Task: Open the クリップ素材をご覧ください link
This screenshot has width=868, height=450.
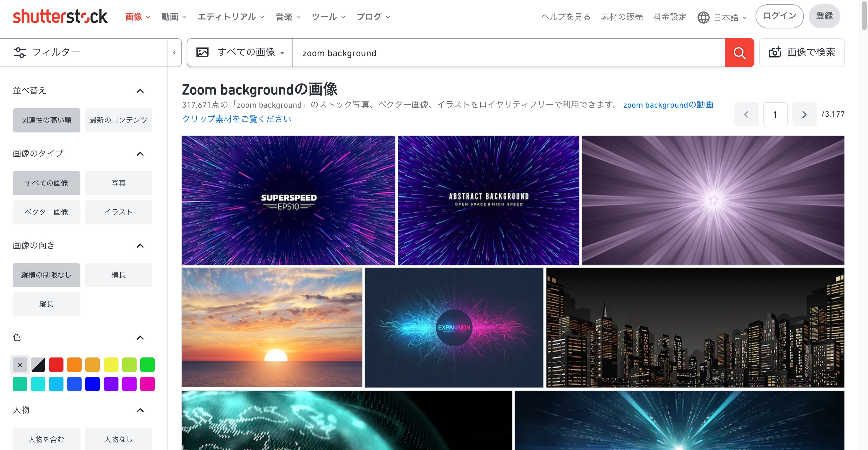Action: (237, 119)
